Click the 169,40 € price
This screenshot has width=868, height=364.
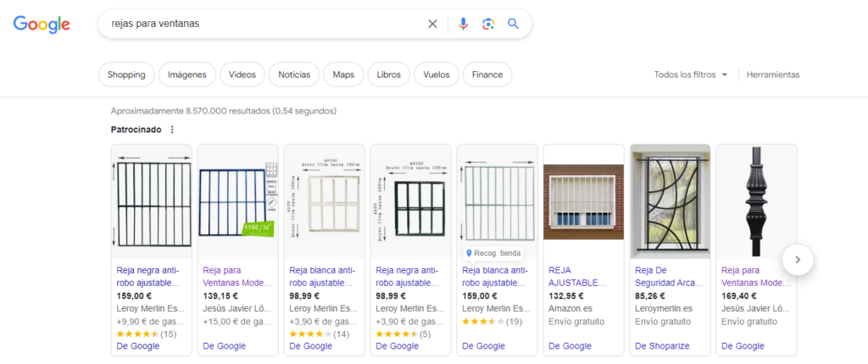738,296
